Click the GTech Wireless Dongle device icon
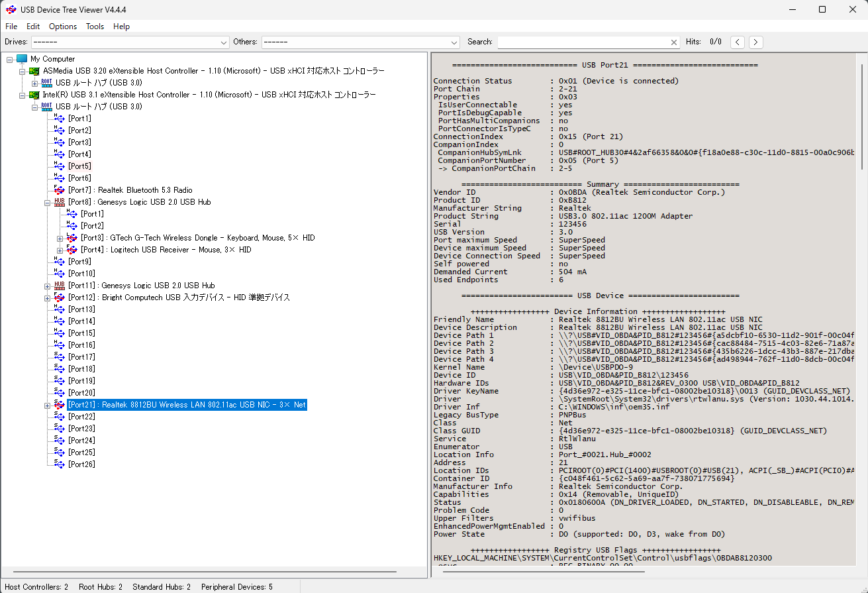The height and width of the screenshot is (593, 868). click(x=72, y=238)
